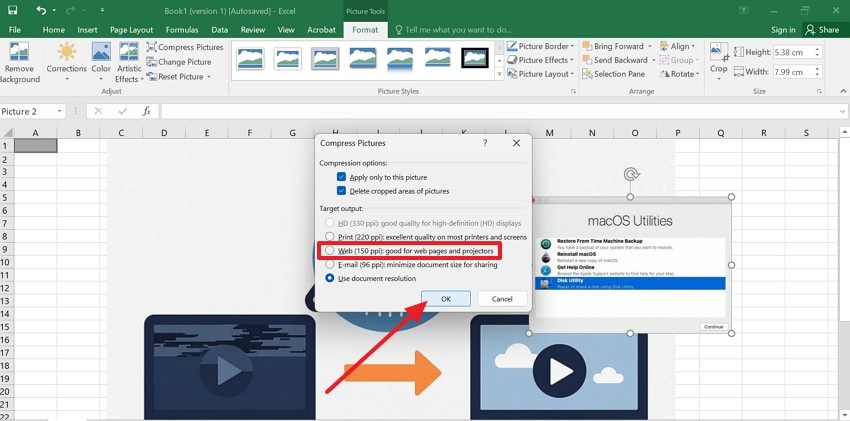Click the rotation handle above the picture

(x=630, y=174)
